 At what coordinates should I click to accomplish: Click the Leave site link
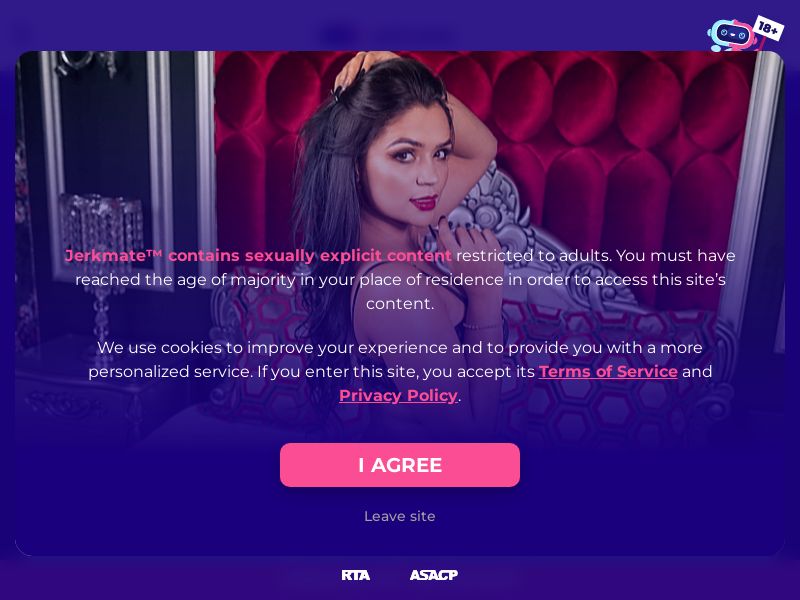tap(400, 516)
